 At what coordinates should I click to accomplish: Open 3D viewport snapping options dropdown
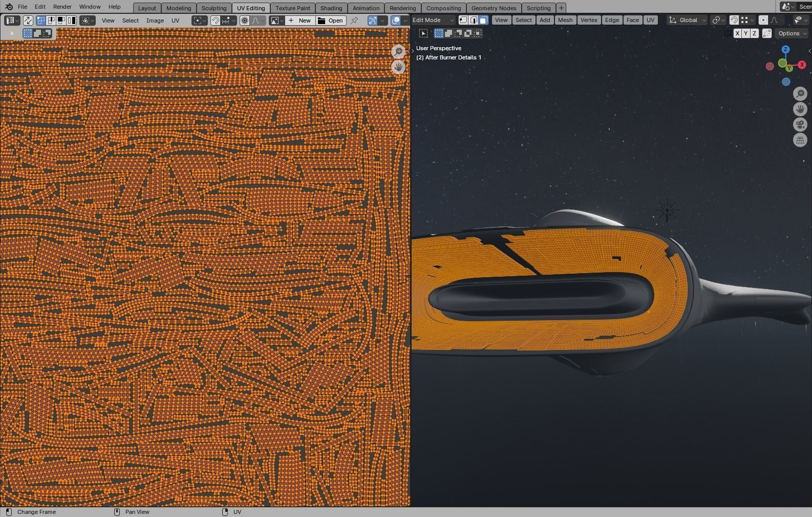(x=747, y=20)
